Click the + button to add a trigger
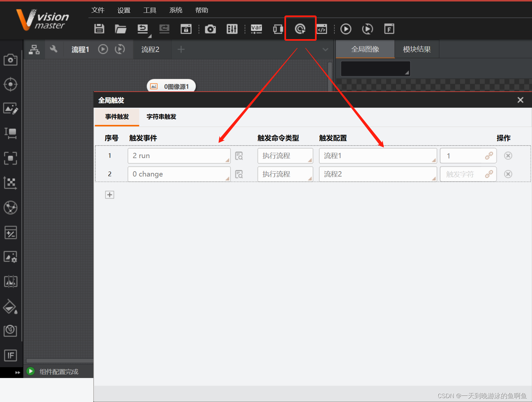 (109, 195)
